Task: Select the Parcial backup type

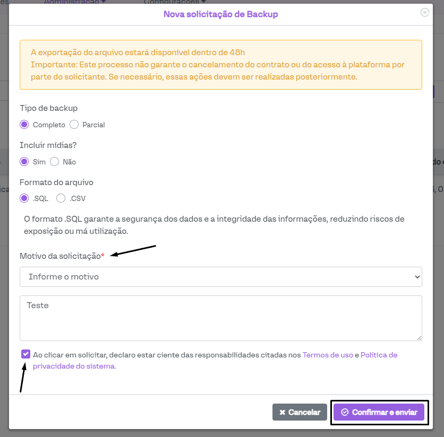Action: click(74, 125)
